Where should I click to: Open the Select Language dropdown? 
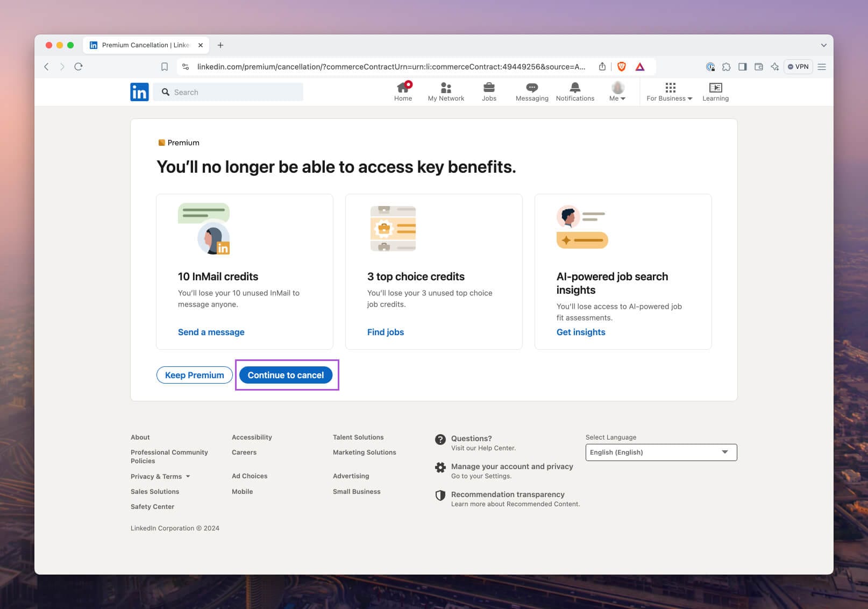click(661, 452)
